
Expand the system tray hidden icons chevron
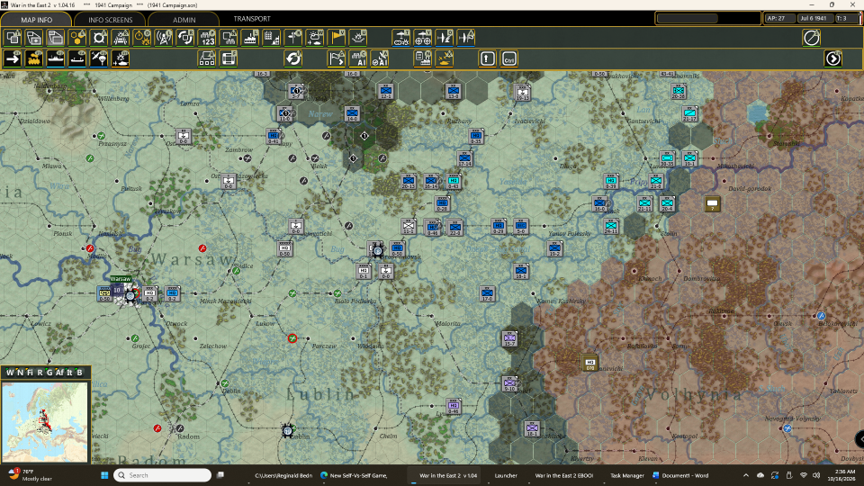pyautogui.click(x=746, y=475)
